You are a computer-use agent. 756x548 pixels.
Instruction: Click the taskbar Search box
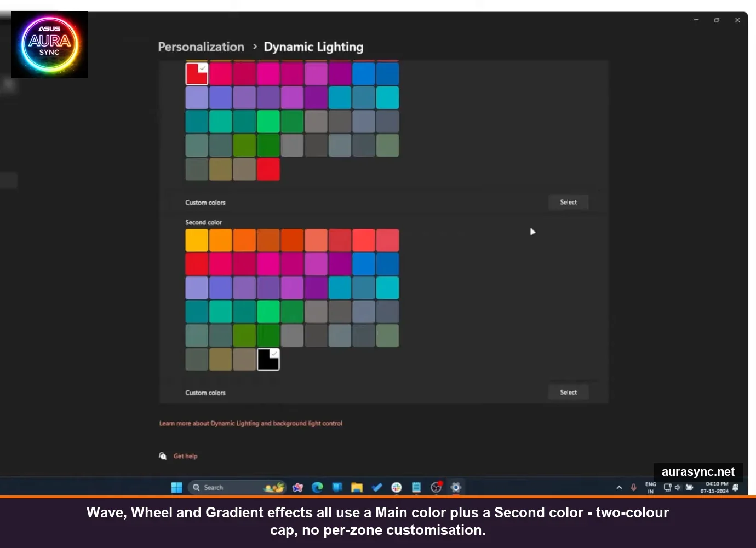(x=219, y=487)
